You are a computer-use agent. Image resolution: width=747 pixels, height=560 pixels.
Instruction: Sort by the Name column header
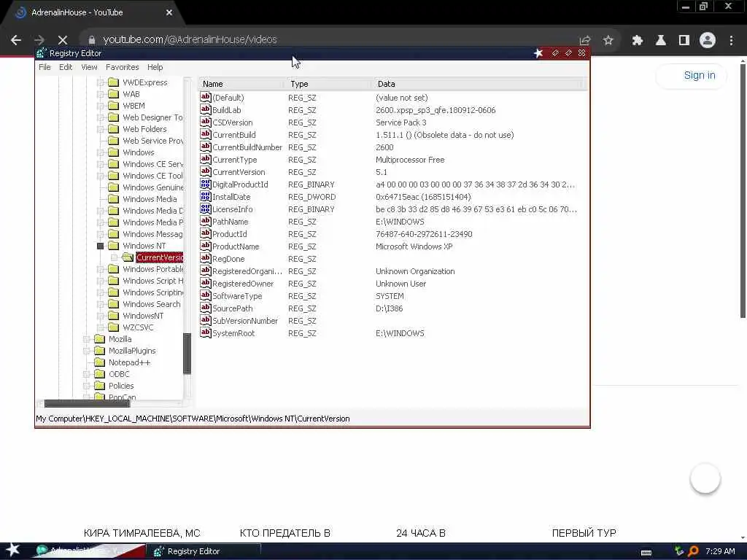coord(242,84)
